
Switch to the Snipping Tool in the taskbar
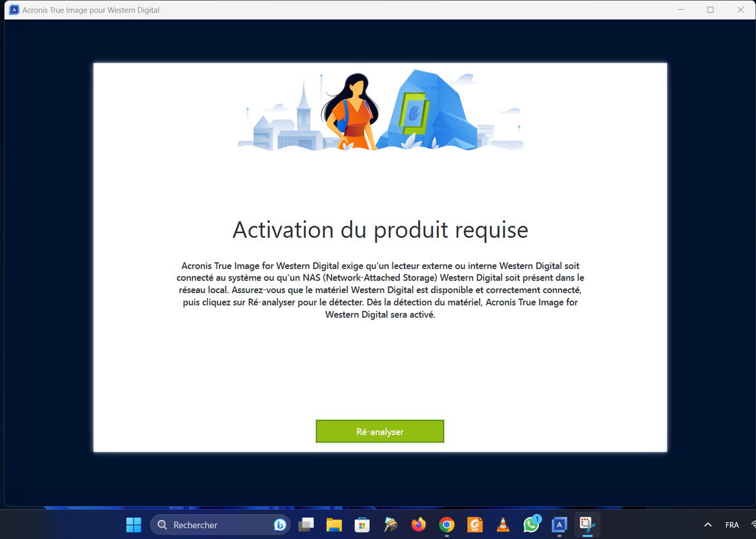[x=587, y=525]
